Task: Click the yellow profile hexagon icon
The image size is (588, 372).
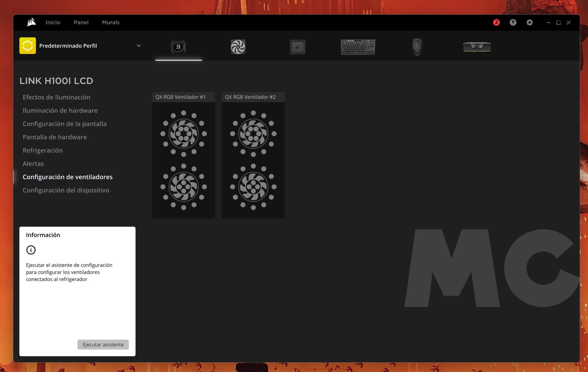Action: point(28,46)
